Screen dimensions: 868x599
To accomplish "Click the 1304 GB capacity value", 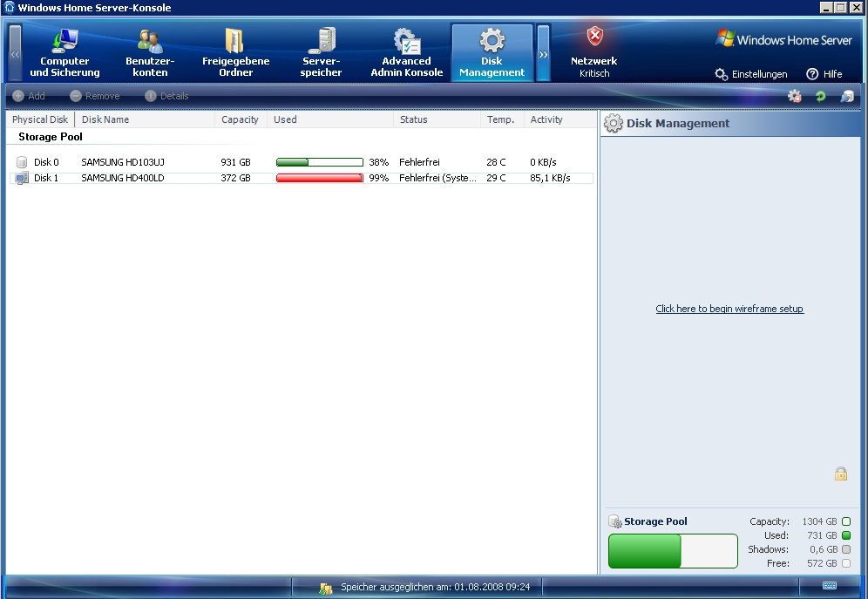I will point(819,521).
